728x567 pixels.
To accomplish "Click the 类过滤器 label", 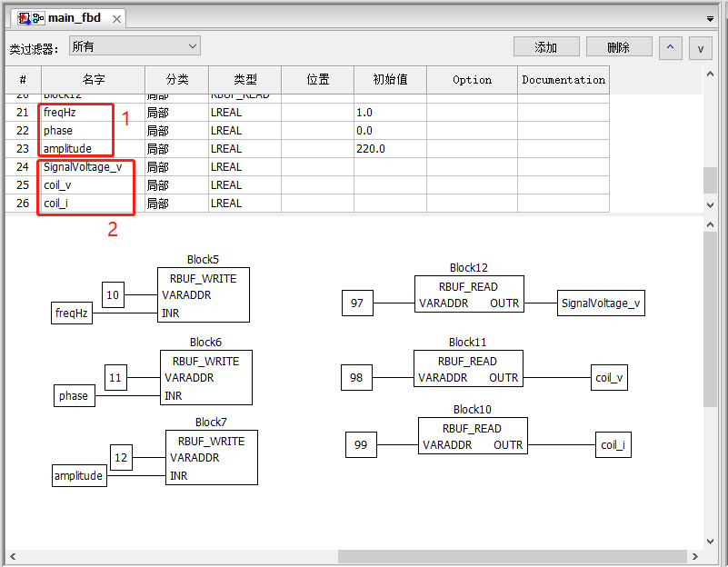I will (34, 48).
